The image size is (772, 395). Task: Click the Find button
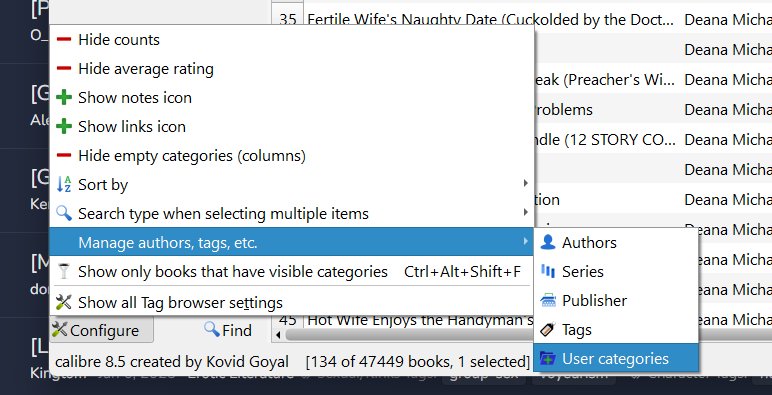[228, 330]
